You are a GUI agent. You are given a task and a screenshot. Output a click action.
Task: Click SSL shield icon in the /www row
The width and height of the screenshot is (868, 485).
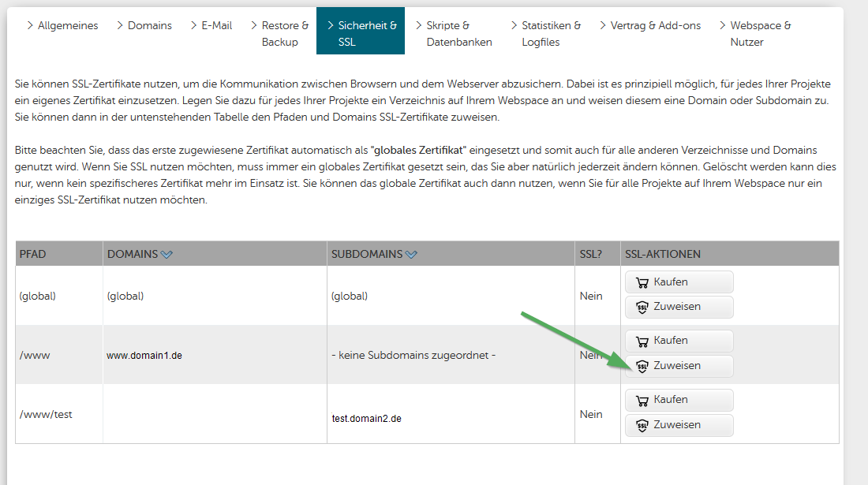642,367
